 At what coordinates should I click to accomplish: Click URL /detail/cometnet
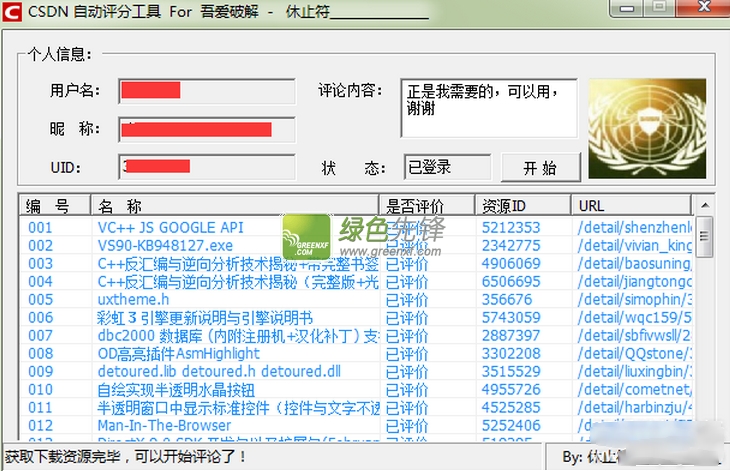pos(635,390)
